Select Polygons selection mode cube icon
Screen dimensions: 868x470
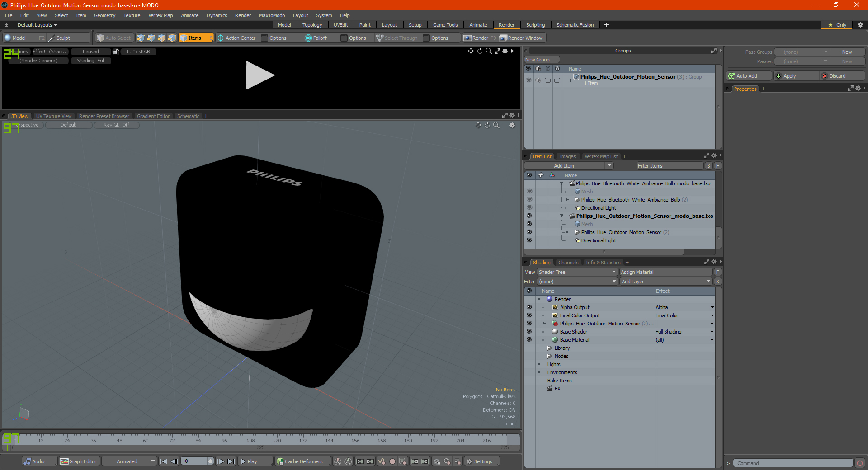click(161, 38)
